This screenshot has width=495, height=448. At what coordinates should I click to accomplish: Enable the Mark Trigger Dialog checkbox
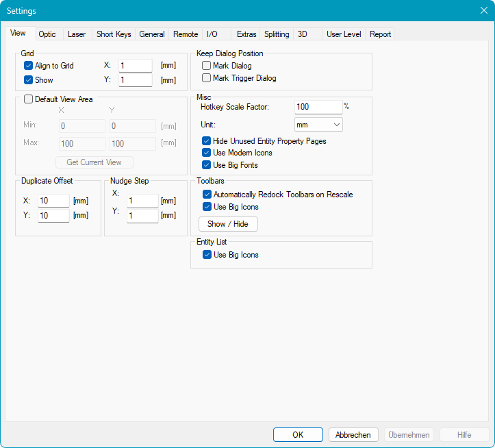[206, 78]
